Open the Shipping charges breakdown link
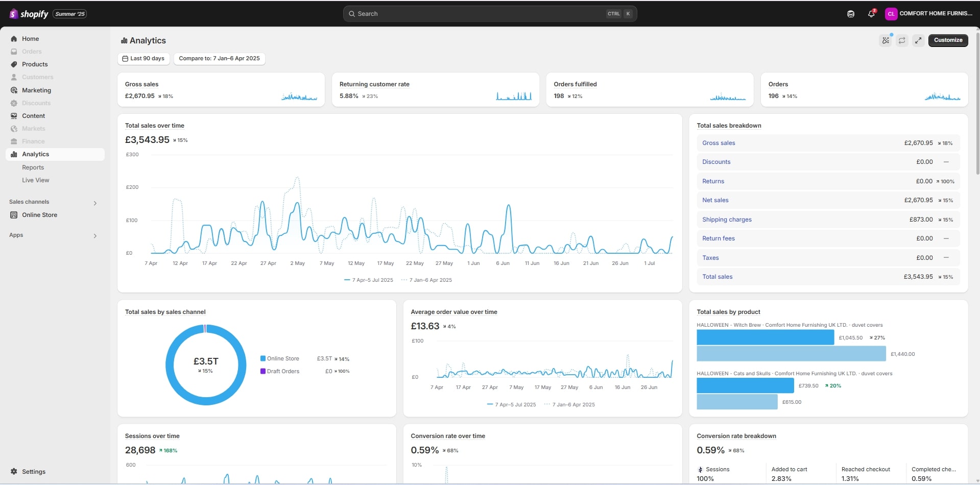This screenshot has width=980, height=485. click(x=727, y=220)
